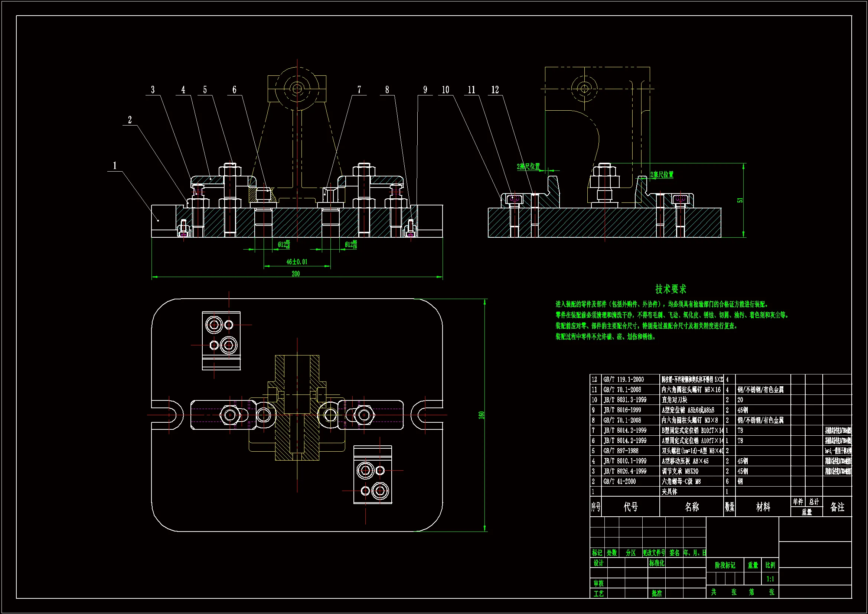
Task: Select the 200 overall width dimension
Action: click(x=296, y=273)
